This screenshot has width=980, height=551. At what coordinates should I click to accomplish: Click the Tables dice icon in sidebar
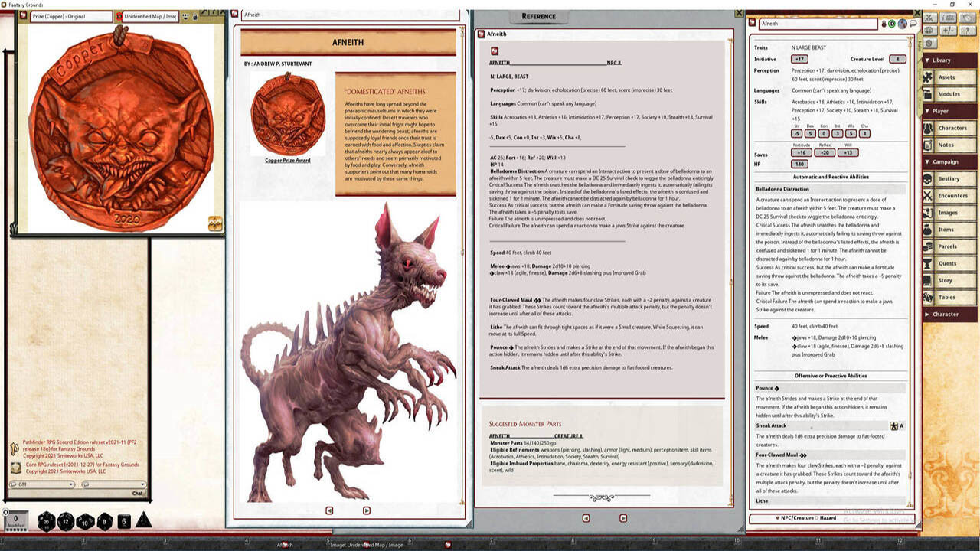point(927,297)
